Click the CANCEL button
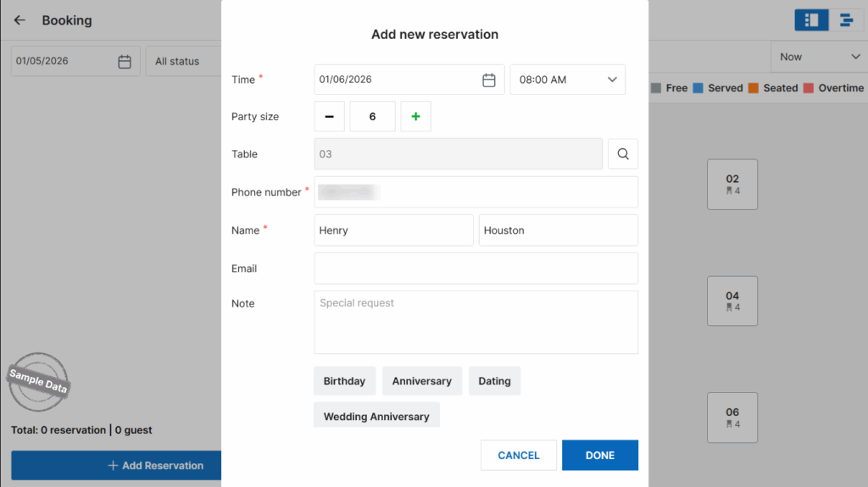 [519, 455]
